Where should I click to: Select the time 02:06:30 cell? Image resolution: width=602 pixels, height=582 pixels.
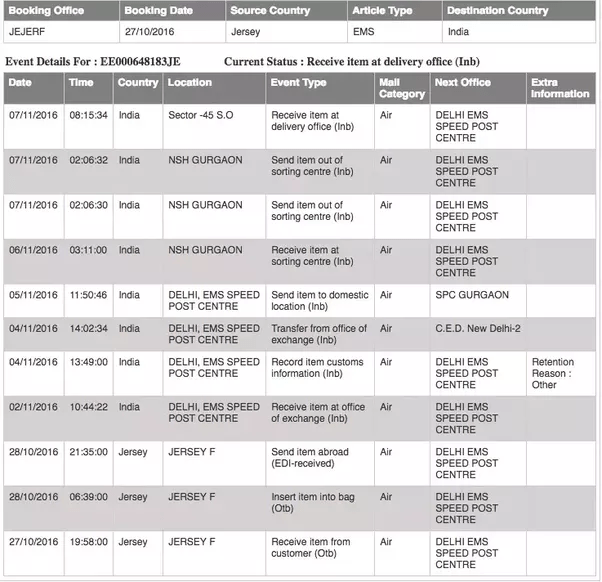click(x=89, y=216)
